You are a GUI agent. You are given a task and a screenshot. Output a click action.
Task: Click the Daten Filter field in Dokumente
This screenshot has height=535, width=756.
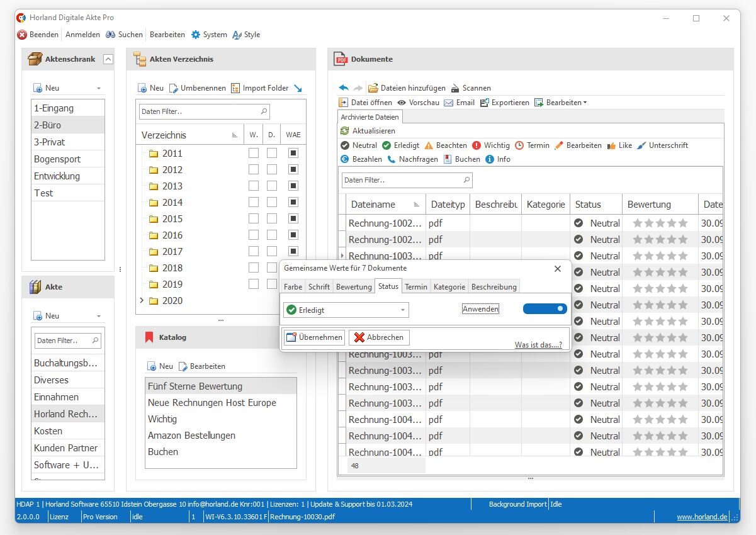(407, 180)
